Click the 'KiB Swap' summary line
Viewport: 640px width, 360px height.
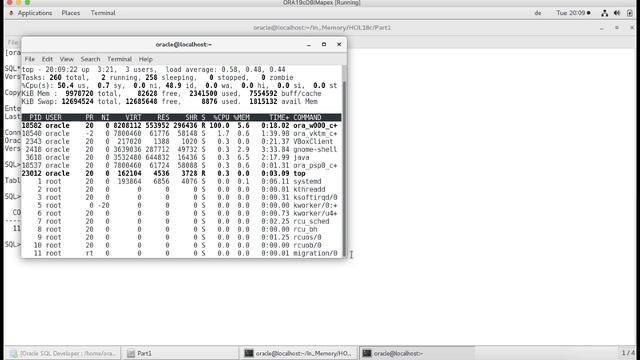[x=169, y=102]
